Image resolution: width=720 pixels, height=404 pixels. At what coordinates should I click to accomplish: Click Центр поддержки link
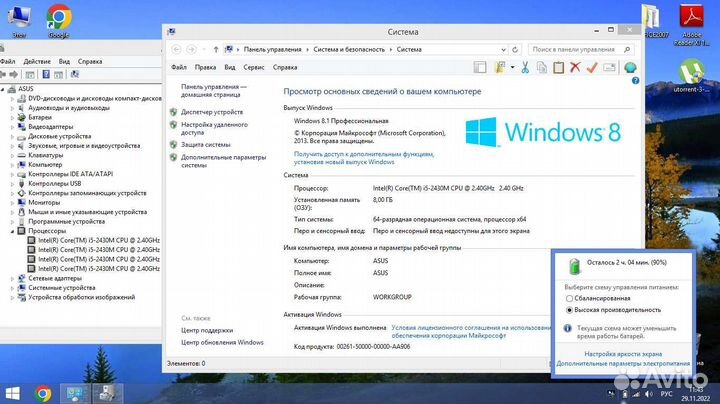click(x=207, y=331)
